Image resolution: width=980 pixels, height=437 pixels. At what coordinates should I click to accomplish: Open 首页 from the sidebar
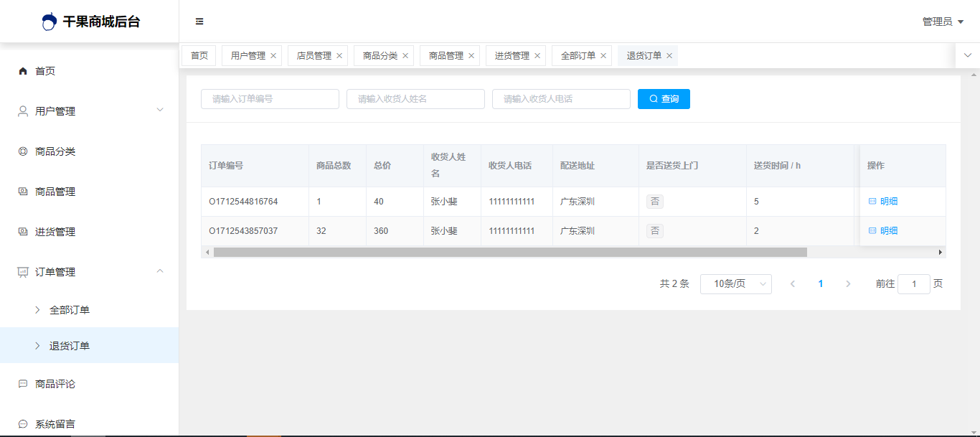tap(45, 71)
